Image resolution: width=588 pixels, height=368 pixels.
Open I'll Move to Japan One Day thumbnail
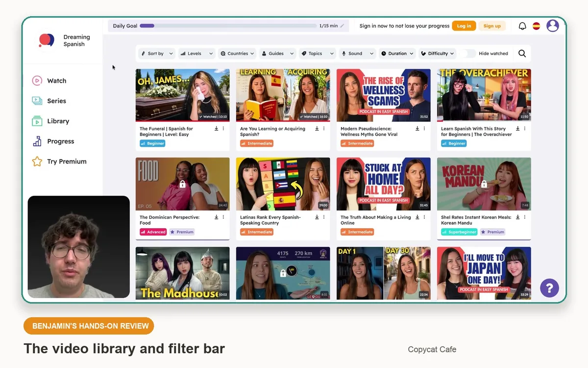pos(484,273)
